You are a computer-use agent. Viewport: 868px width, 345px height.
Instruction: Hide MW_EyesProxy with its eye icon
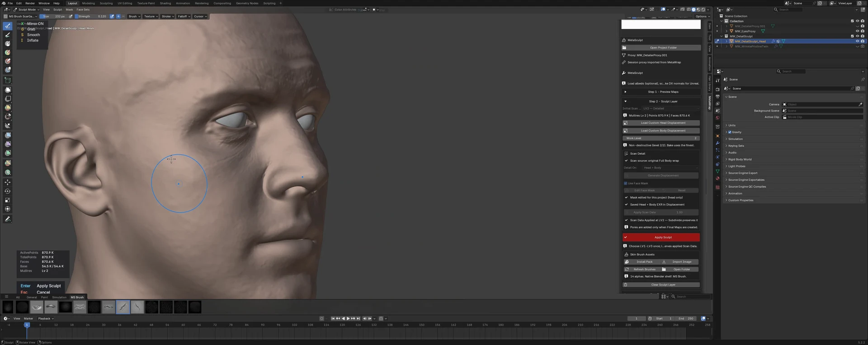tap(857, 31)
